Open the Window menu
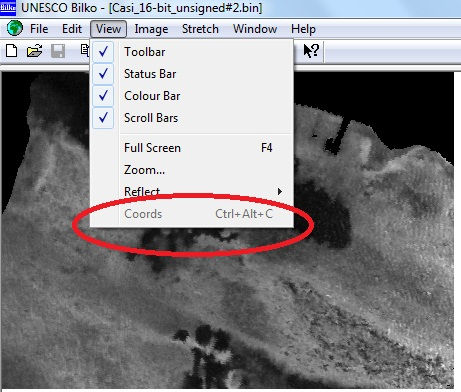This screenshot has height=392, width=461. [x=255, y=29]
